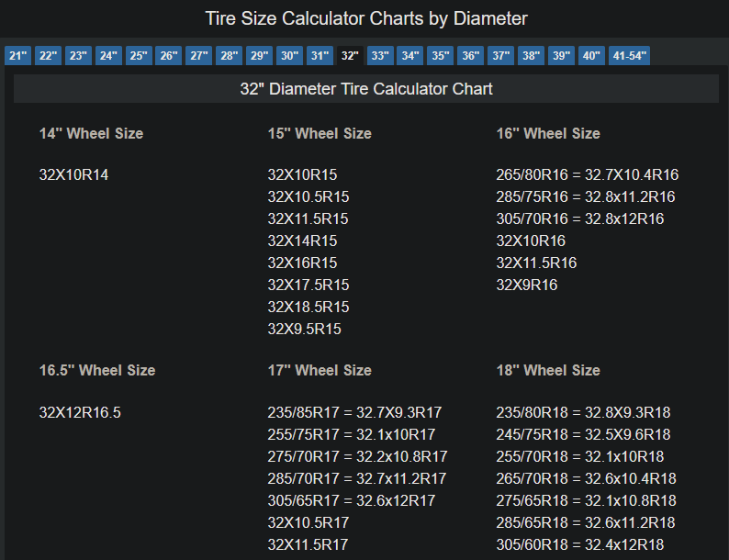Click the 17" Wheel Size heading
This screenshot has height=560, width=729.
point(320,370)
